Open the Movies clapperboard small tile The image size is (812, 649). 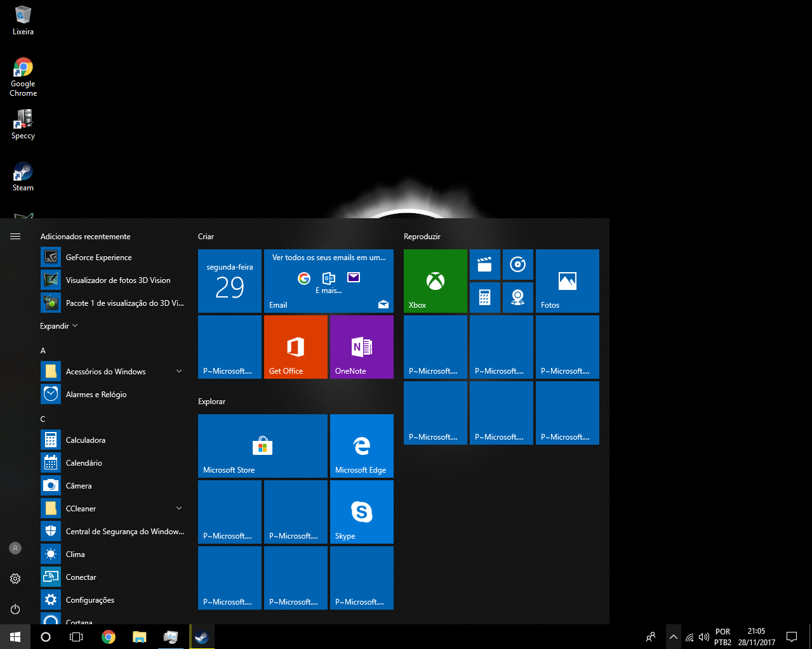point(485,265)
